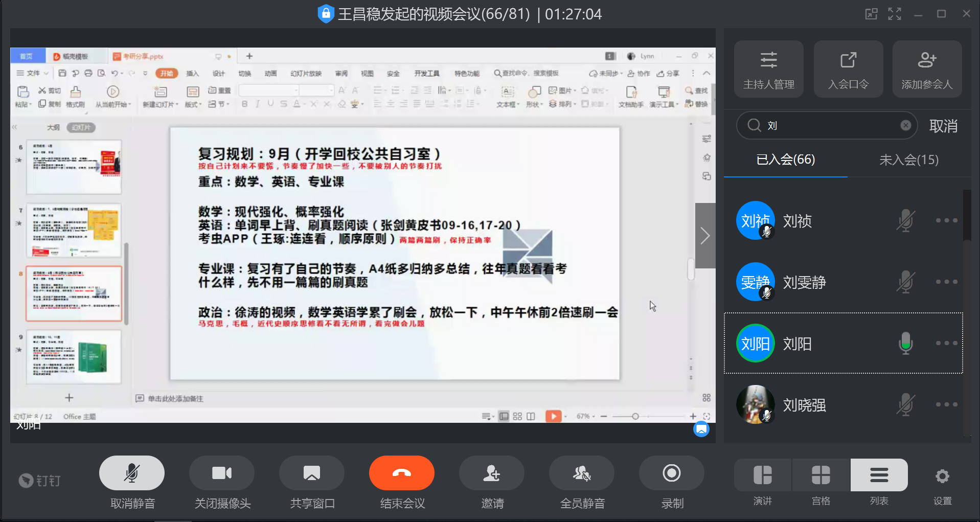The height and width of the screenshot is (522, 980).
Task: Open meeting Settings (设置) gear
Action: pos(942,477)
